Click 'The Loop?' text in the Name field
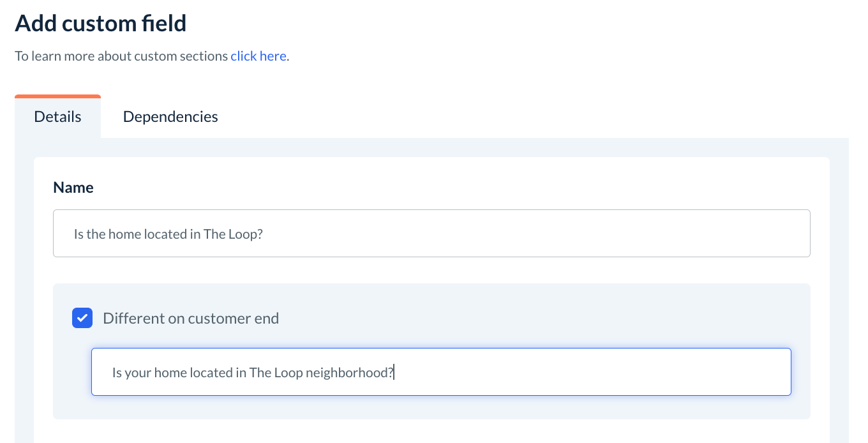The height and width of the screenshot is (443, 868). point(233,234)
